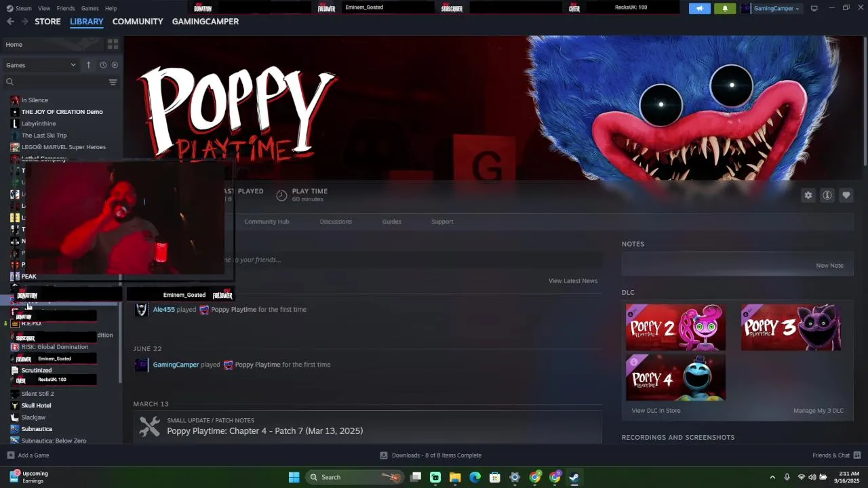Screen dimensions: 868x488
Task: Create a New Note
Action: click(829, 266)
